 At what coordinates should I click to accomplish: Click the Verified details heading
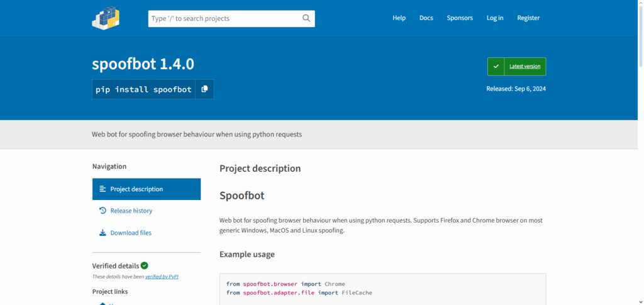(x=116, y=265)
